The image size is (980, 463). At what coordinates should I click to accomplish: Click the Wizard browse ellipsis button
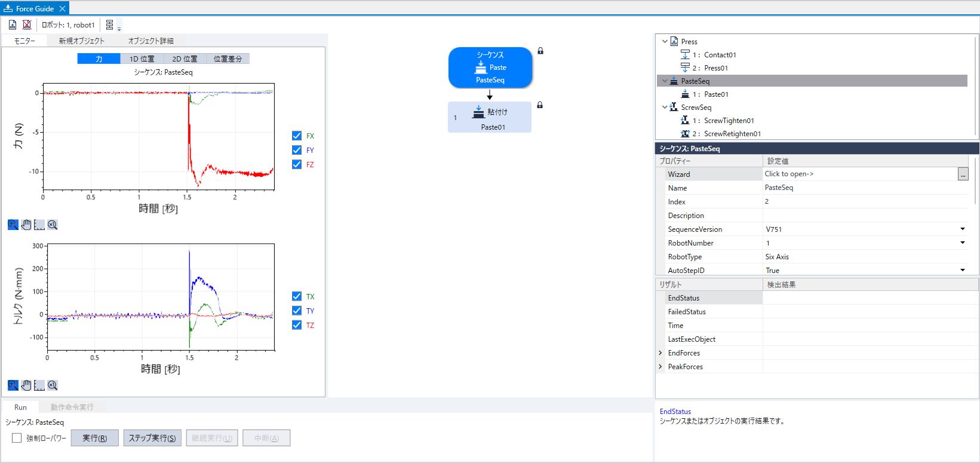coord(963,174)
